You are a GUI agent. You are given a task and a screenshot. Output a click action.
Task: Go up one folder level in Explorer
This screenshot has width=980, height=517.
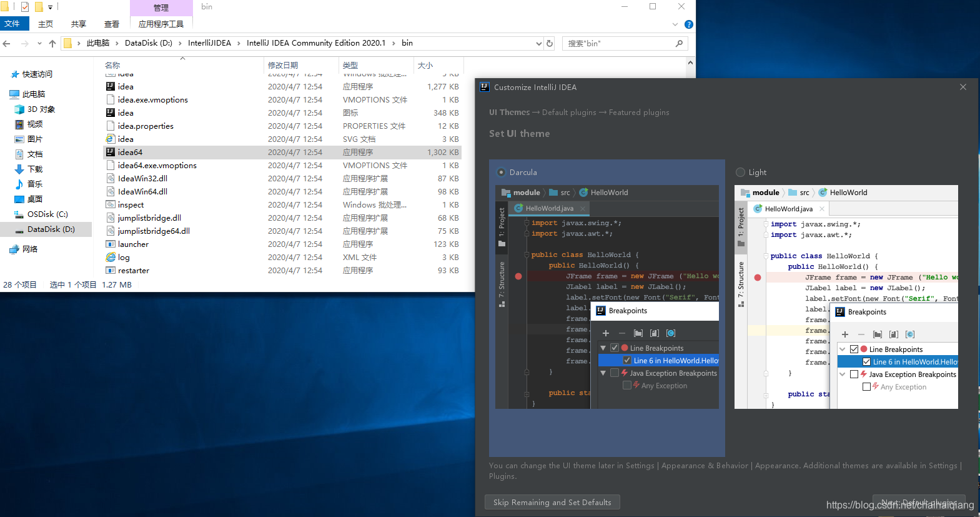(52, 43)
